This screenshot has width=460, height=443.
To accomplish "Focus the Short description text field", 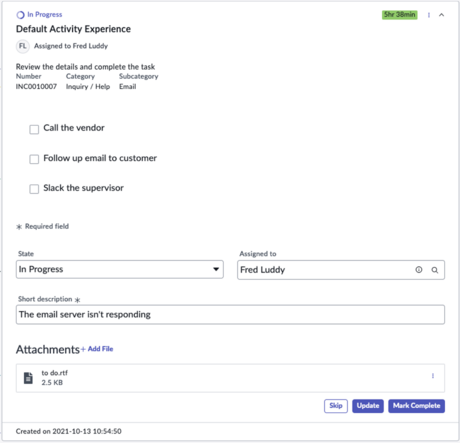I will (230, 314).
